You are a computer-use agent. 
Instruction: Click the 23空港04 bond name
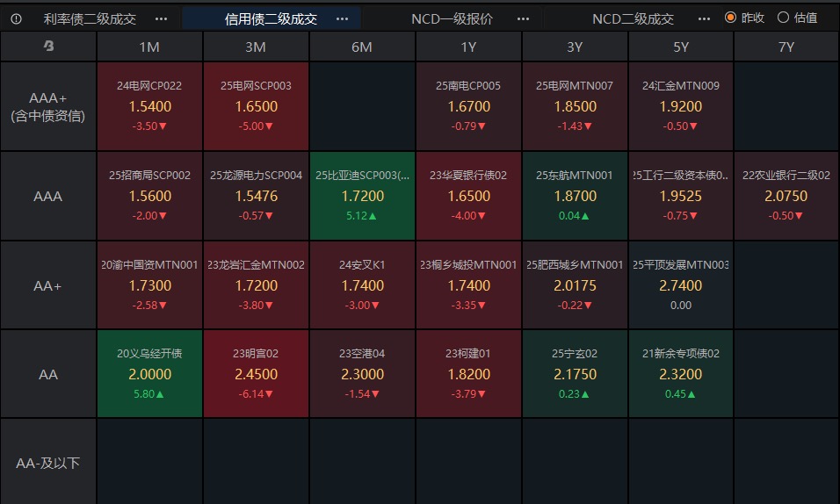click(362, 354)
